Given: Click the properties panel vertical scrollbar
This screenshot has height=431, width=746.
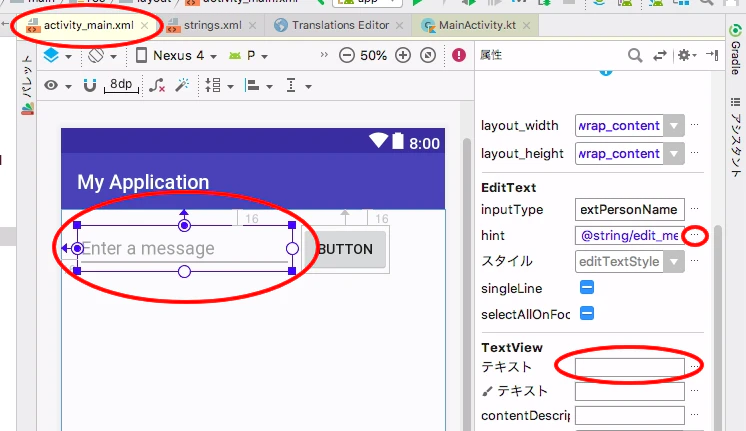Looking at the screenshot, I should pos(717,328).
